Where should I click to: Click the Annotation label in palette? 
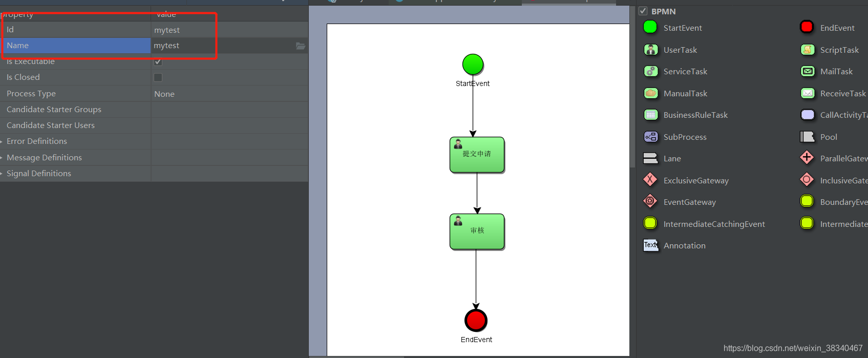coord(684,246)
